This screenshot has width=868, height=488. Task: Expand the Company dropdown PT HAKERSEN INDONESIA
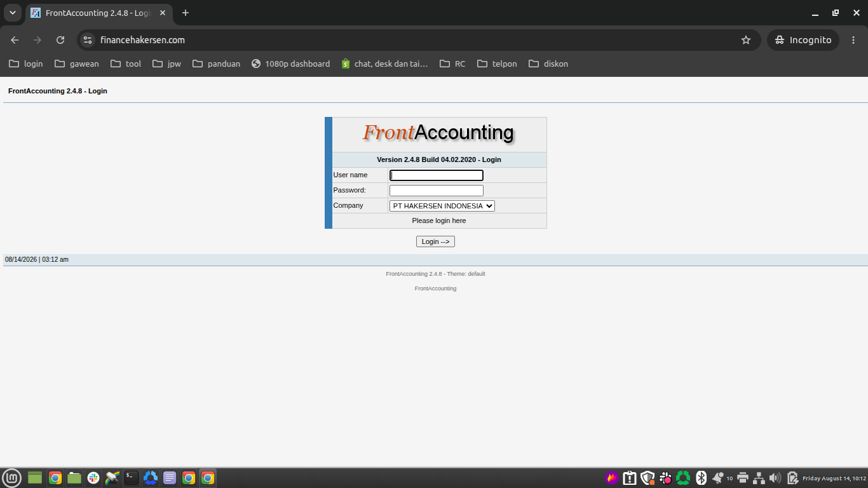pyautogui.click(x=442, y=206)
